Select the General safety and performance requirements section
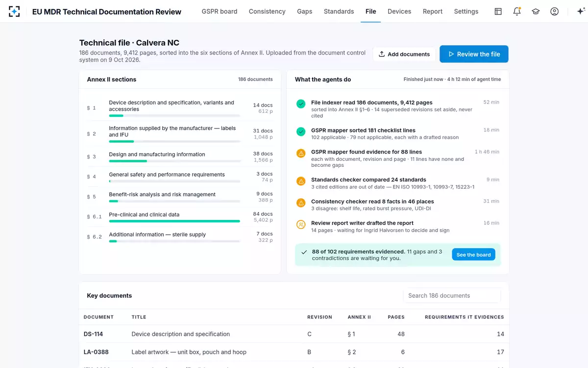The height and width of the screenshot is (368, 588). [x=180, y=177]
